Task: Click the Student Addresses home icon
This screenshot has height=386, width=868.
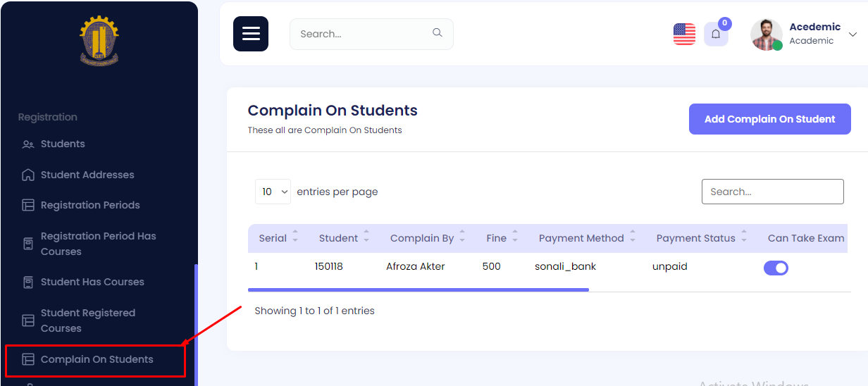Action: coord(28,175)
